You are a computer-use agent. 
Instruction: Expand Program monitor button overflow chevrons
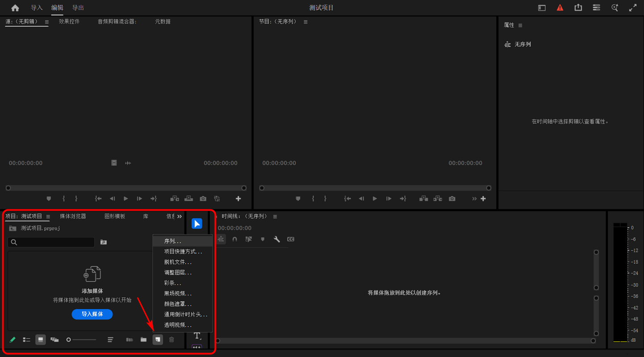(x=474, y=199)
